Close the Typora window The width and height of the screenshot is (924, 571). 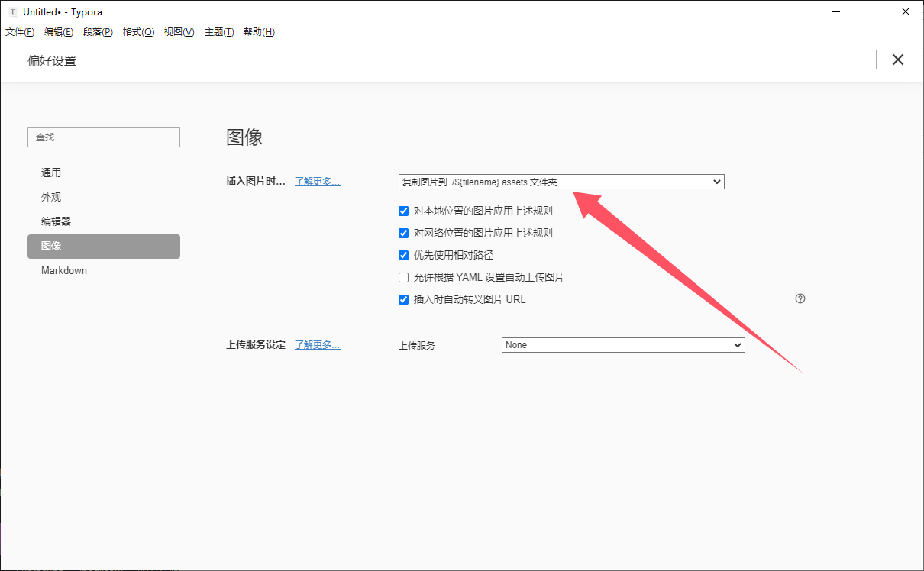coord(906,11)
